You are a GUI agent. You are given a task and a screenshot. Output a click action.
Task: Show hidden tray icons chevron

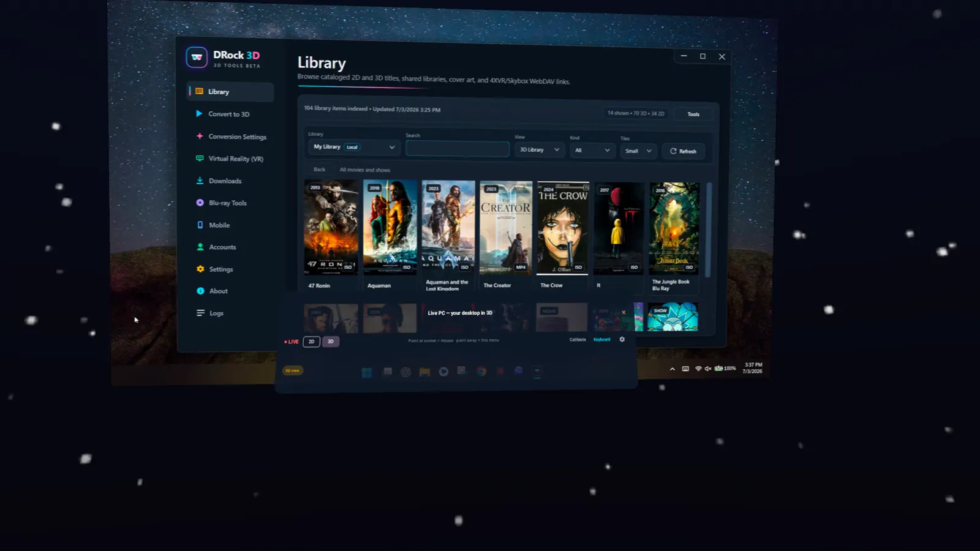click(x=673, y=369)
